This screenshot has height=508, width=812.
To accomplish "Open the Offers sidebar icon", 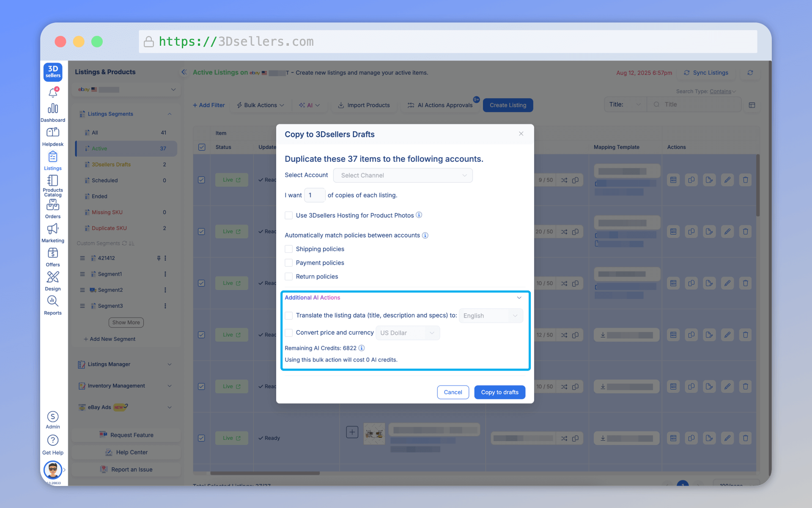I will (x=53, y=253).
